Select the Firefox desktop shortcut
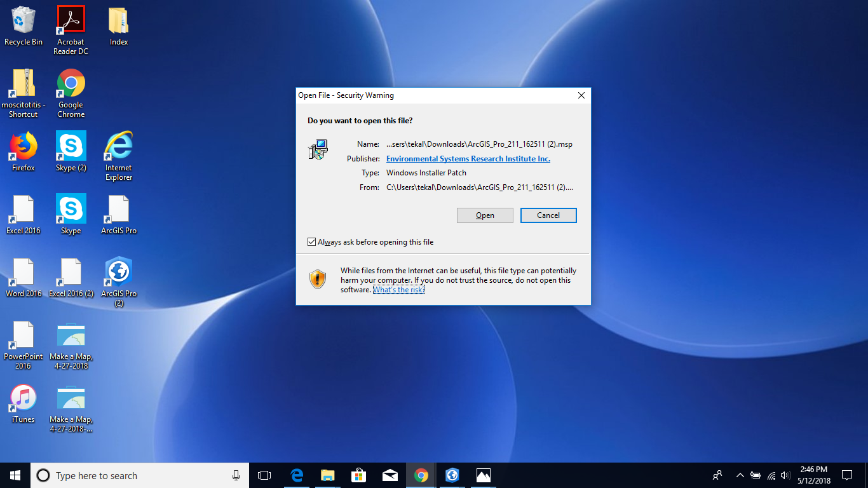 tap(24, 152)
